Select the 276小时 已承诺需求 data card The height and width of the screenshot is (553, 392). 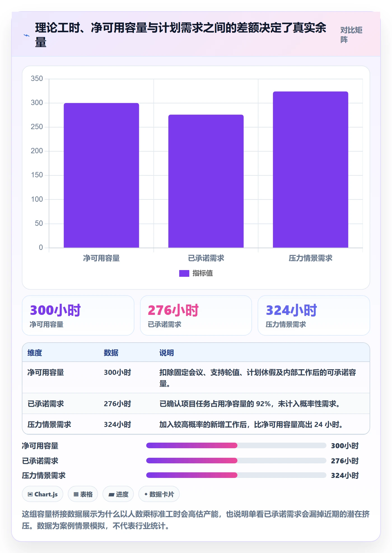196,315
